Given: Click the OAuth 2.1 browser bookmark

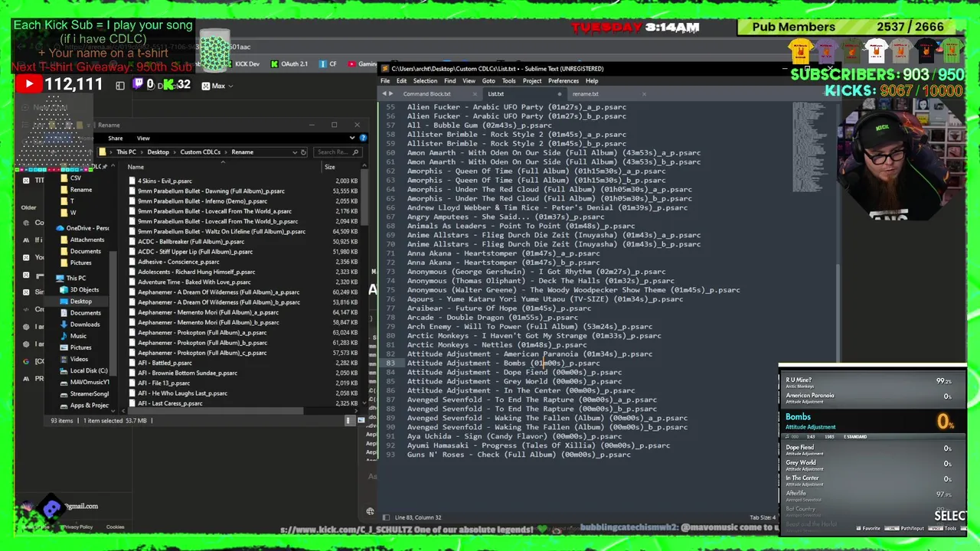Looking at the screenshot, I should coord(289,64).
